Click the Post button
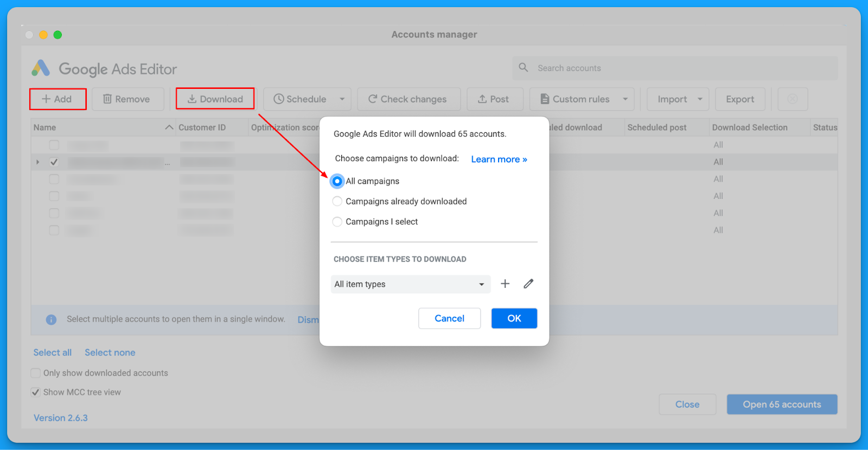The image size is (868, 450). point(495,99)
